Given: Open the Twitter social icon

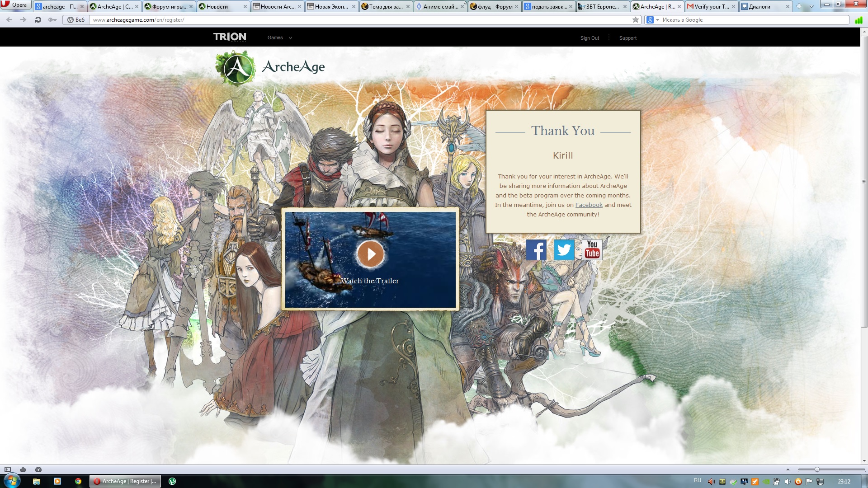Looking at the screenshot, I should (563, 250).
